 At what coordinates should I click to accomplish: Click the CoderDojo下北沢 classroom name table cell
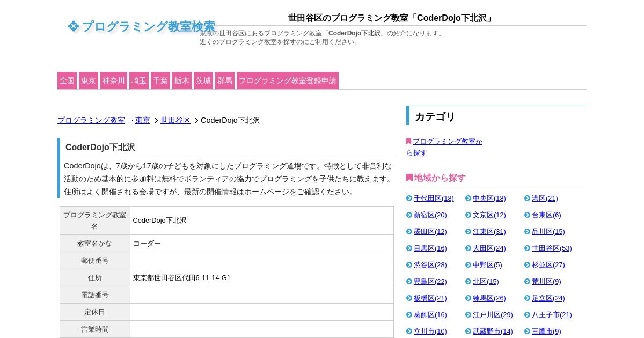point(262,221)
